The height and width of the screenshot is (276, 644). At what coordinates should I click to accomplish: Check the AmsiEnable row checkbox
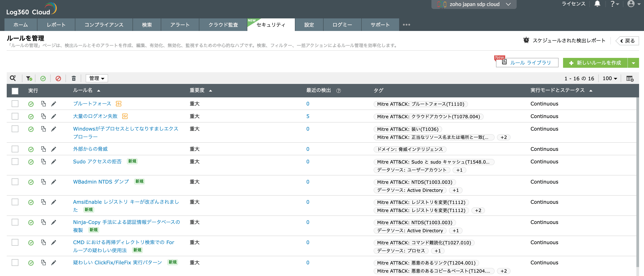tap(15, 202)
